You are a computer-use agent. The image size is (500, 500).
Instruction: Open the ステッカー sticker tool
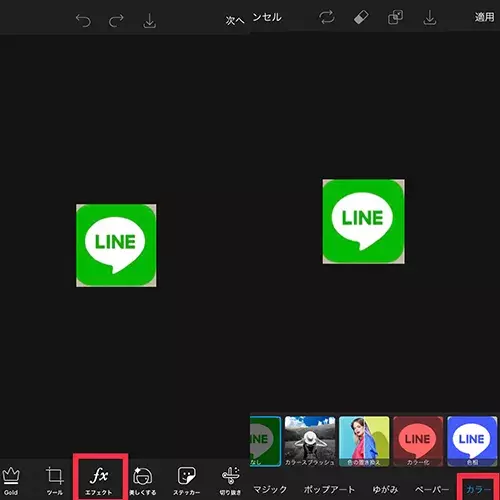186,481
